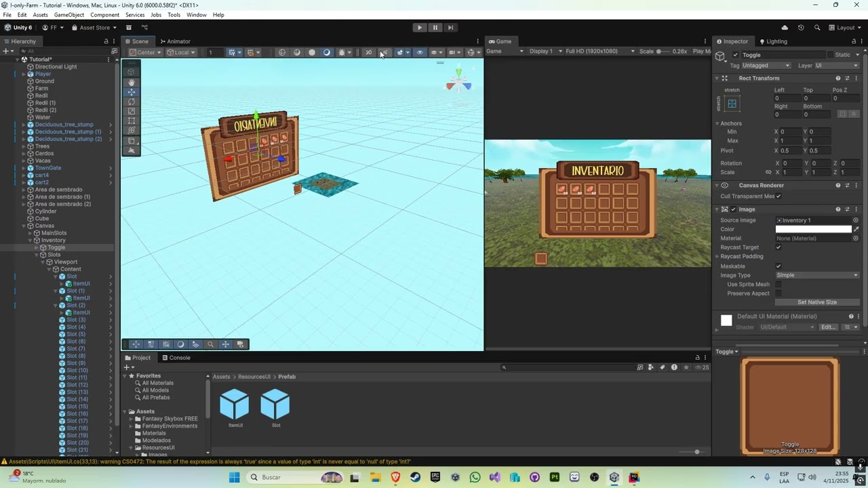Open Rect Transform anchor presets box
Image resolution: width=868 pixels, height=488 pixels.
[x=732, y=104]
